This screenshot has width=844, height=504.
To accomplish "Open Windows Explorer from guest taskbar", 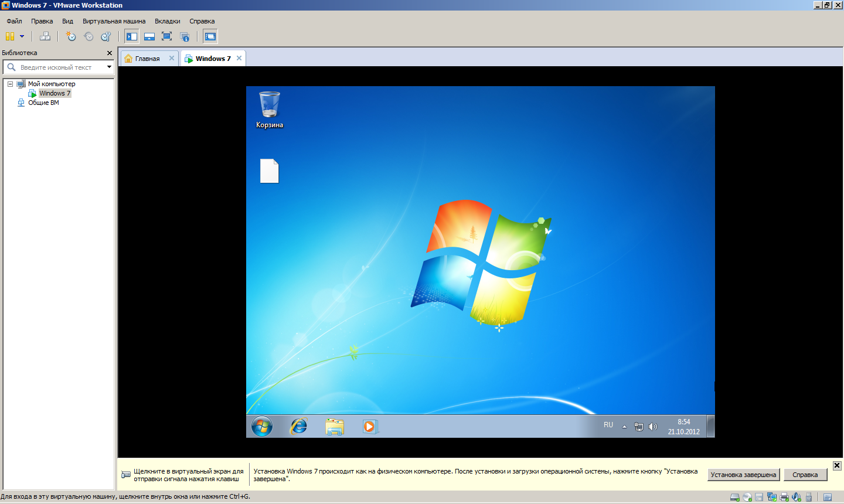I will (335, 427).
